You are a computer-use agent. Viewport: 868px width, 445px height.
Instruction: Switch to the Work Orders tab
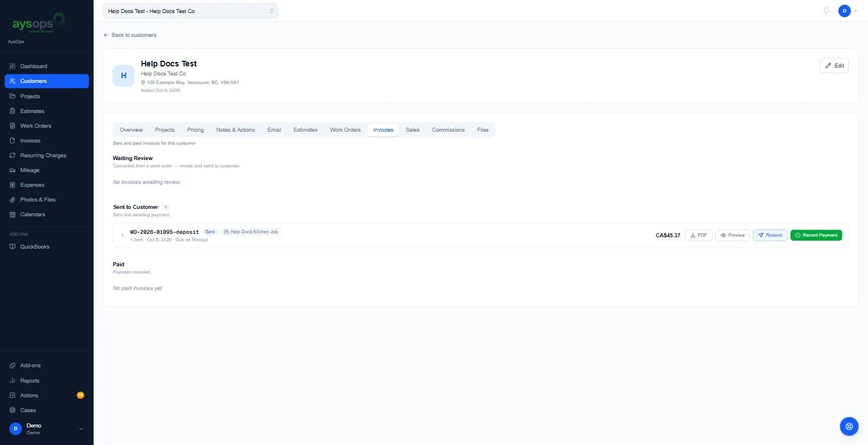pyautogui.click(x=345, y=130)
